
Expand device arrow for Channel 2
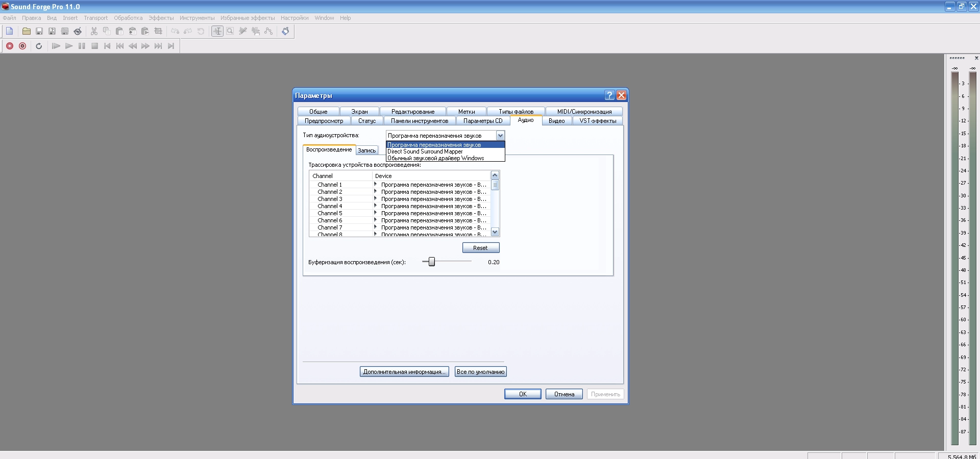375,192
